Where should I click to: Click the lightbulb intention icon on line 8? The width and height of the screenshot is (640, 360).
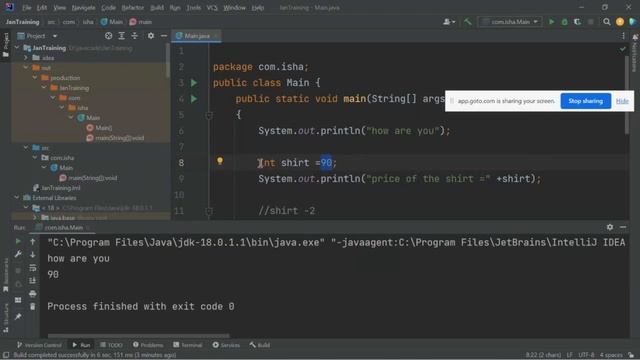pos(220,161)
